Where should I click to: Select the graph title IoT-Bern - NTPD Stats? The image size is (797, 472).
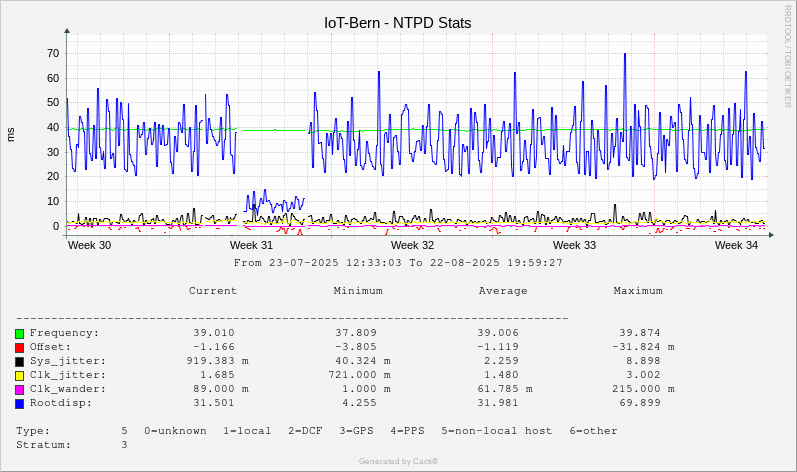pos(397,23)
